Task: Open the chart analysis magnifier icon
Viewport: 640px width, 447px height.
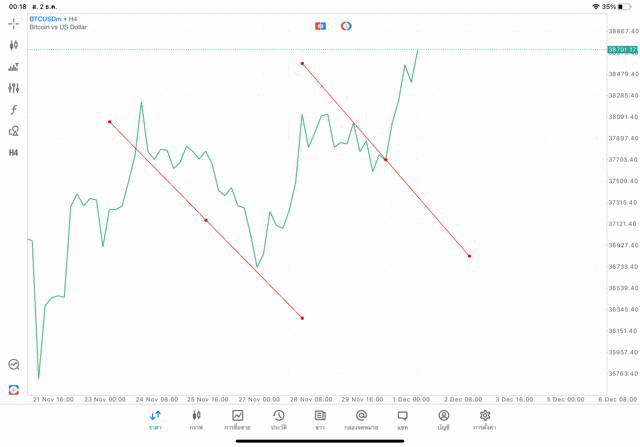Action: (14, 365)
